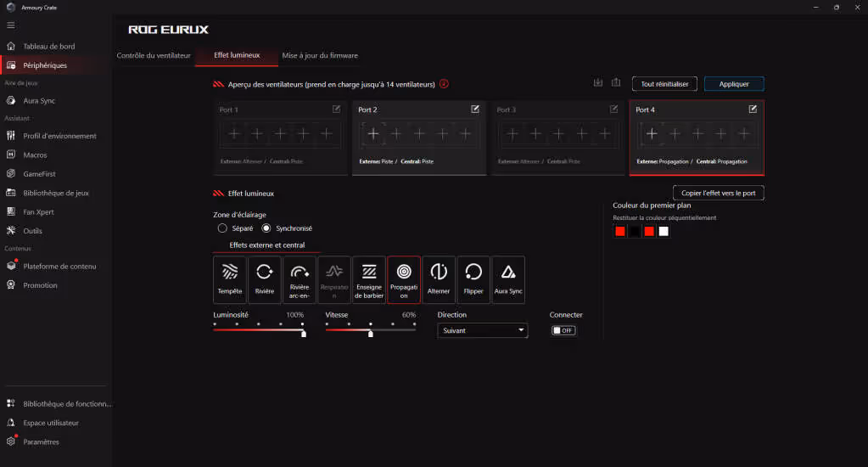Pick the second red color swatch
This screenshot has height=467, width=868.
coord(649,232)
